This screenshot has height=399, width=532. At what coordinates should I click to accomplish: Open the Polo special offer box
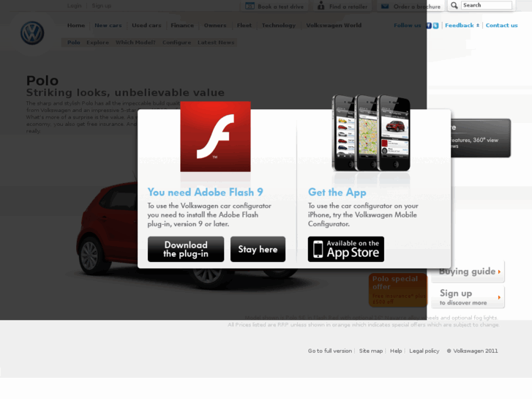coord(398,290)
